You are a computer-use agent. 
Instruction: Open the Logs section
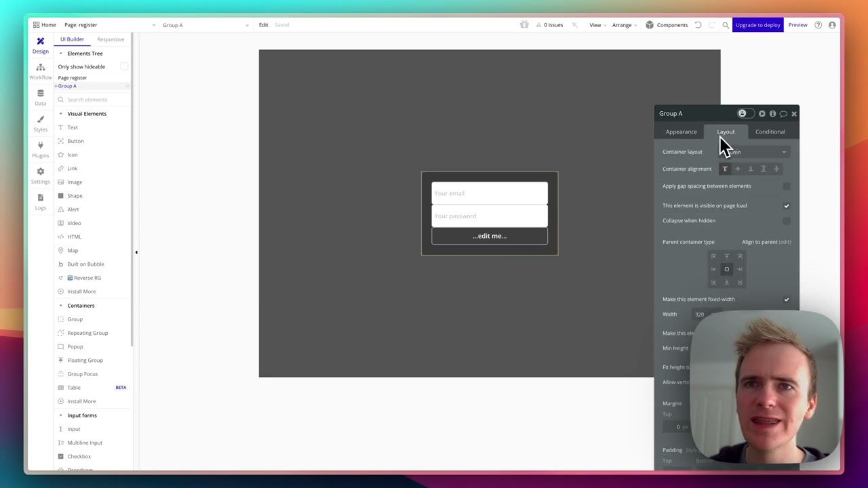click(x=40, y=202)
